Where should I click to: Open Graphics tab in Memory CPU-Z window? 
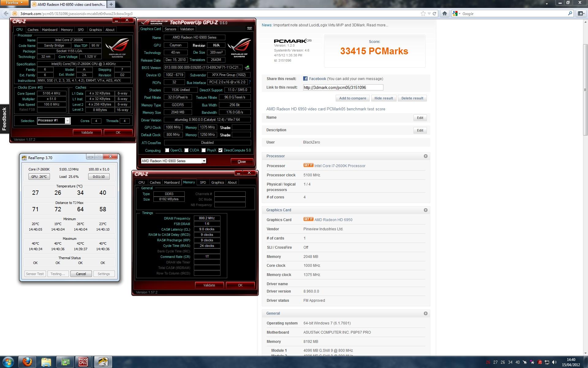point(217,182)
